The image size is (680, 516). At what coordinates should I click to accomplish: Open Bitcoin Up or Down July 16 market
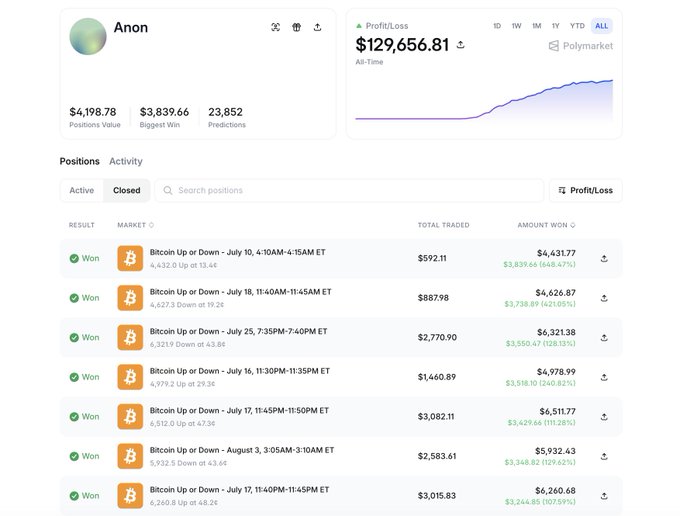pyautogui.click(x=240, y=371)
